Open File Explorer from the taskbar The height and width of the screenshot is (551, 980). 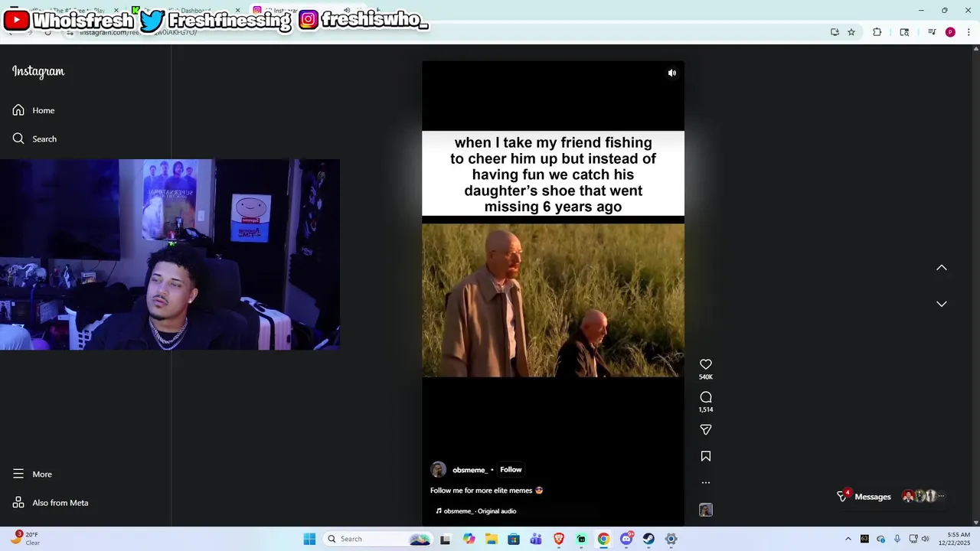click(x=492, y=539)
